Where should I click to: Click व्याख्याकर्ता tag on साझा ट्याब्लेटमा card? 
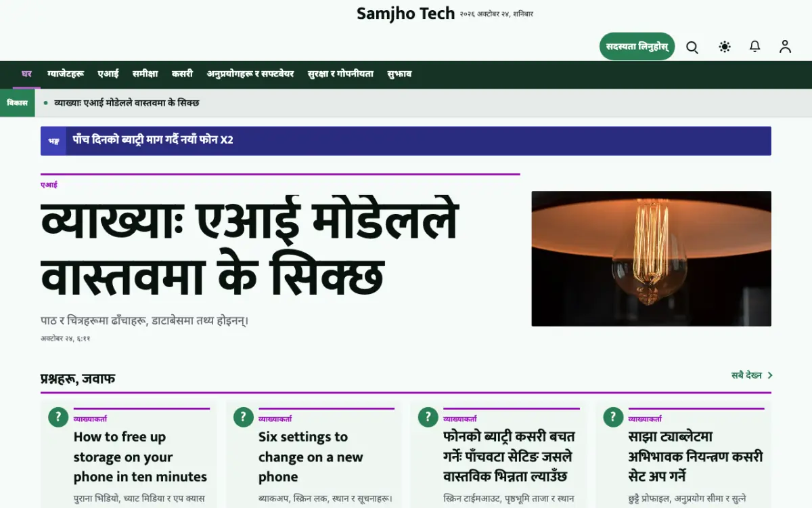[x=645, y=419]
